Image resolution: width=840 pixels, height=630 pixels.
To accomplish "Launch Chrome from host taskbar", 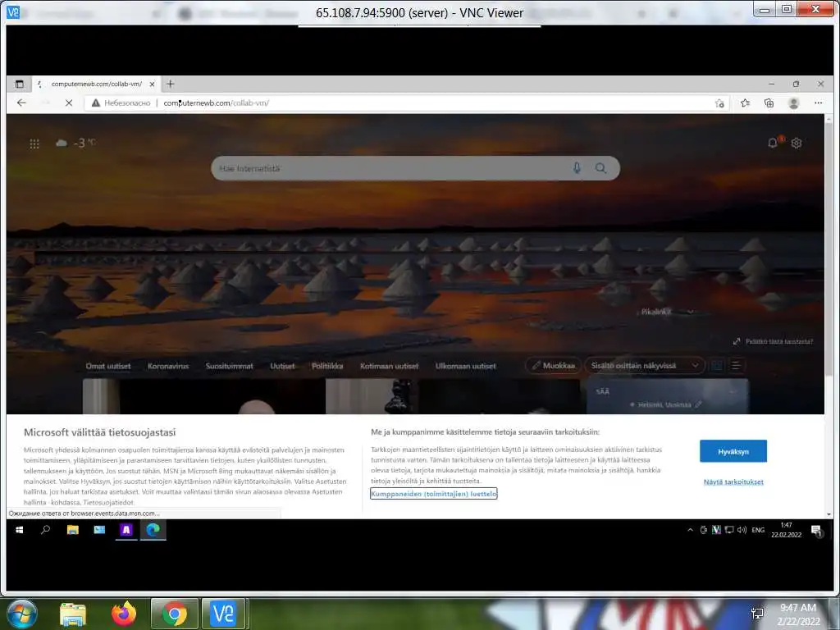I will (175, 614).
